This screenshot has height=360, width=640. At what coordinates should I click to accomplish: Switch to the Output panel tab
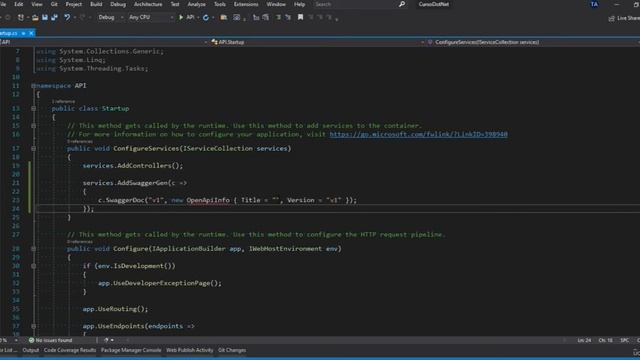point(31,350)
